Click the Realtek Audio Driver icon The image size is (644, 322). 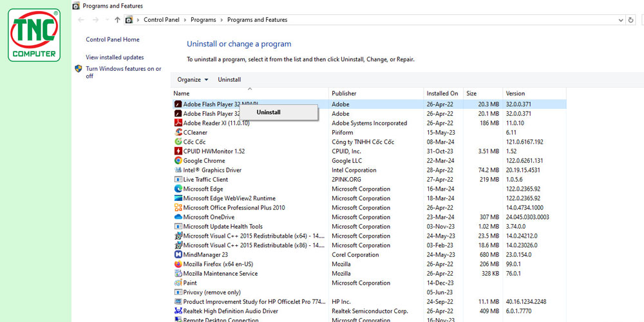(x=178, y=311)
